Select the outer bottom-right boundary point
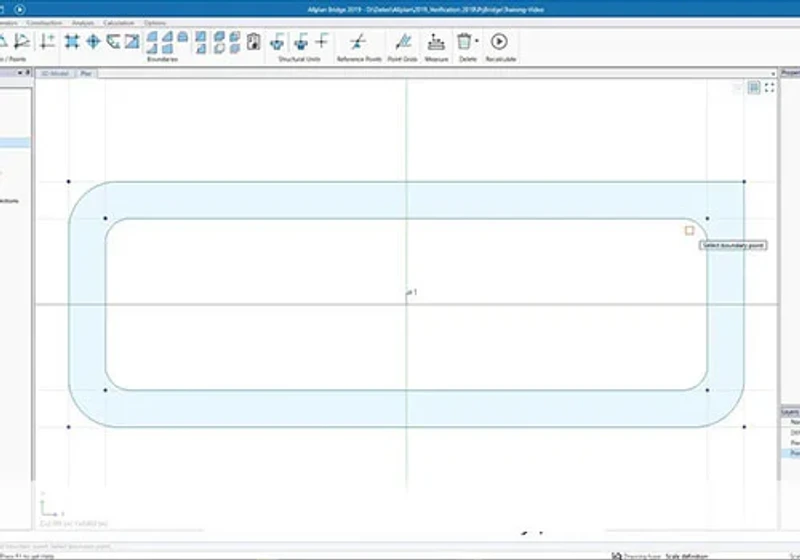The image size is (800, 560). click(x=744, y=427)
